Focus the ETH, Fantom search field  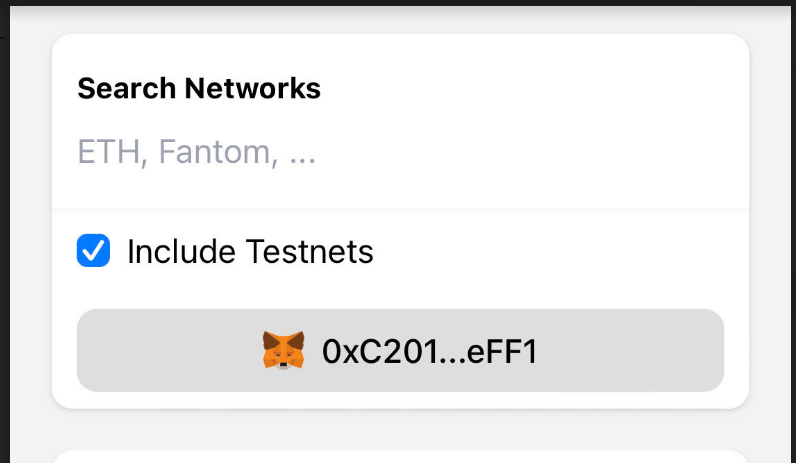point(400,151)
